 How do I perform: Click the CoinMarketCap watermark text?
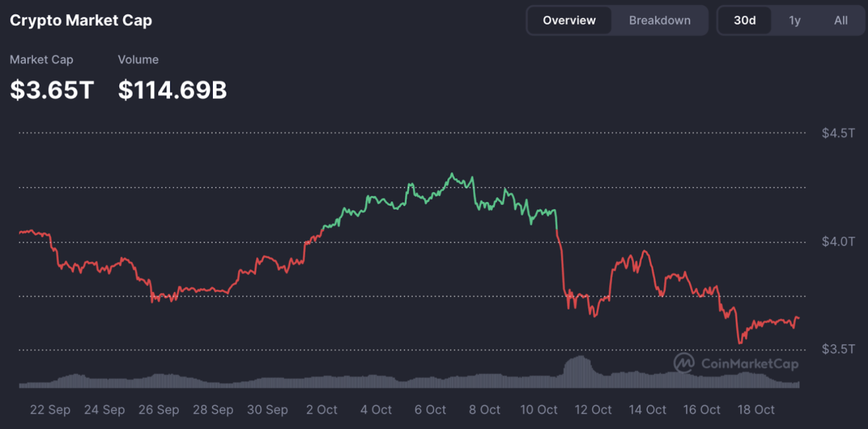pyautogui.click(x=750, y=364)
